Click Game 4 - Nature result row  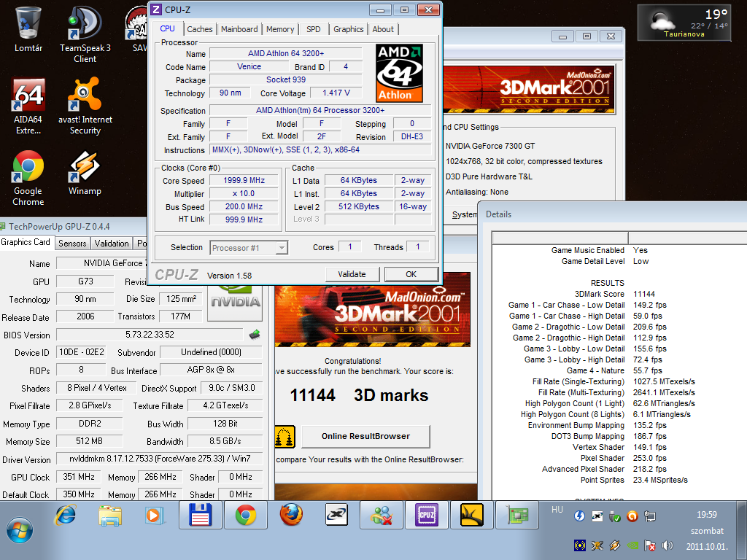coord(614,370)
